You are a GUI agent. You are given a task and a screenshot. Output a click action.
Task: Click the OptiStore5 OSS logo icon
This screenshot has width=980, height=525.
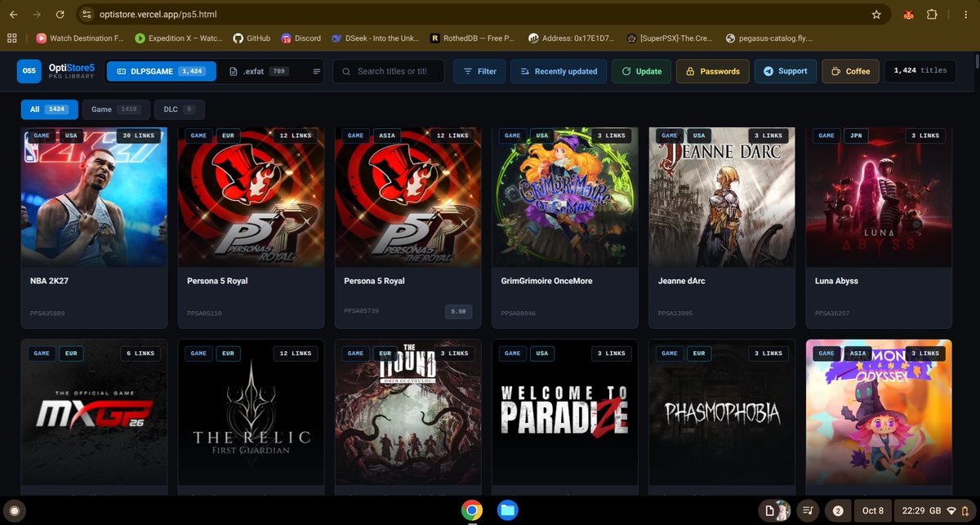[29, 71]
